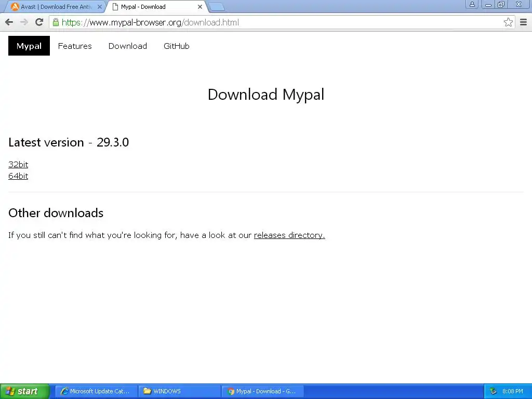Close the Mypal - Download tab
This screenshot has height=399, width=532.
200,7
